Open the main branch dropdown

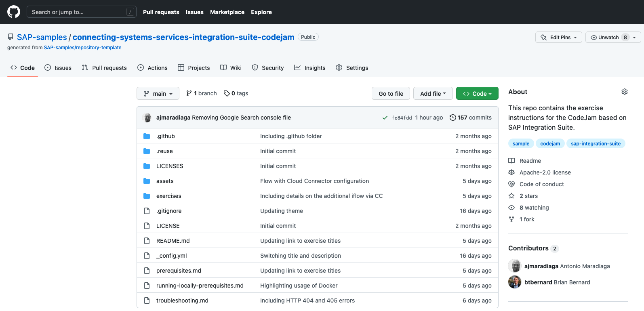[158, 93]
